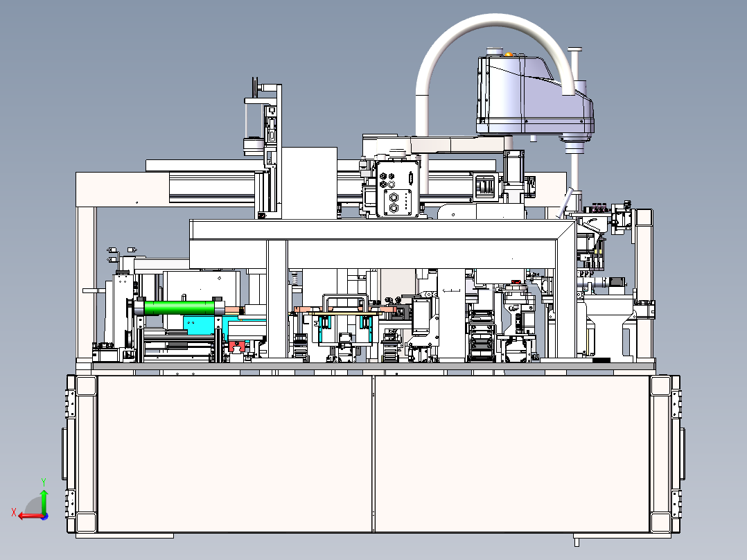Select the right base cabinet door panel

[512, 453]
